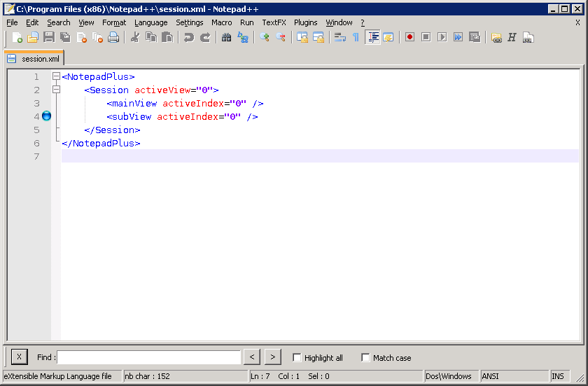Click the Find binoculars icon

(226, 38)
